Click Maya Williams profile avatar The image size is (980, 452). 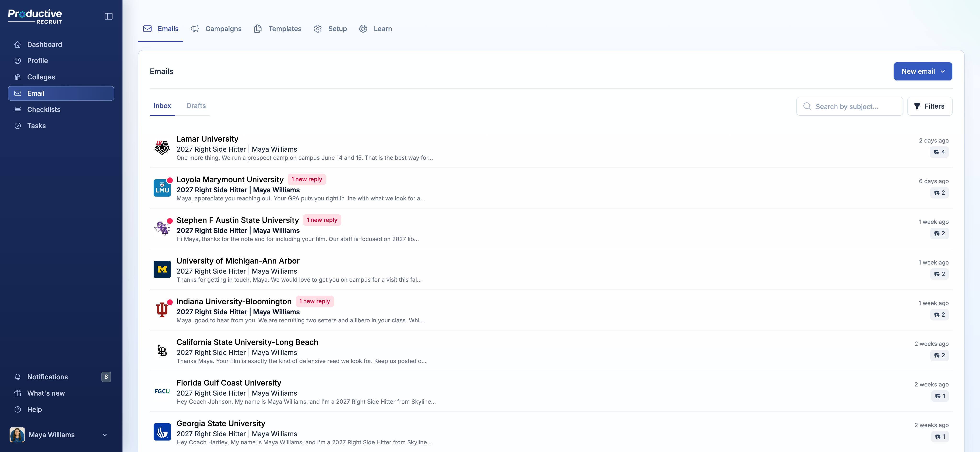[x=17, y=435]
